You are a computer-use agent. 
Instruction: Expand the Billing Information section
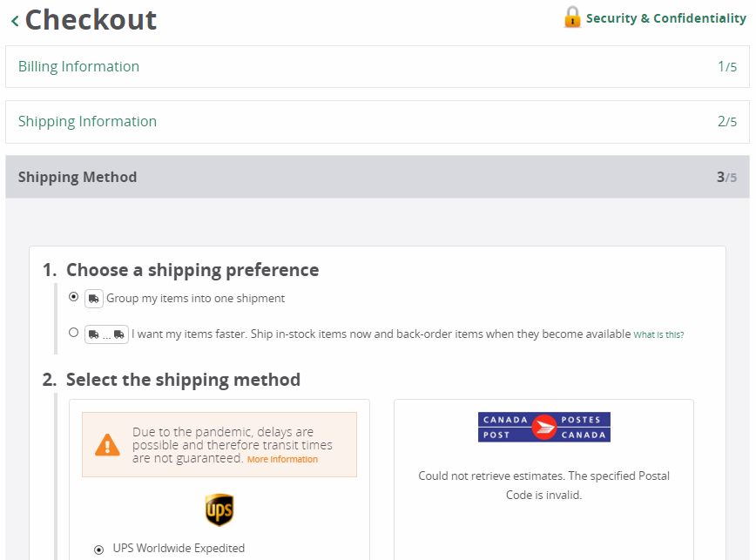tap(377, 66)
